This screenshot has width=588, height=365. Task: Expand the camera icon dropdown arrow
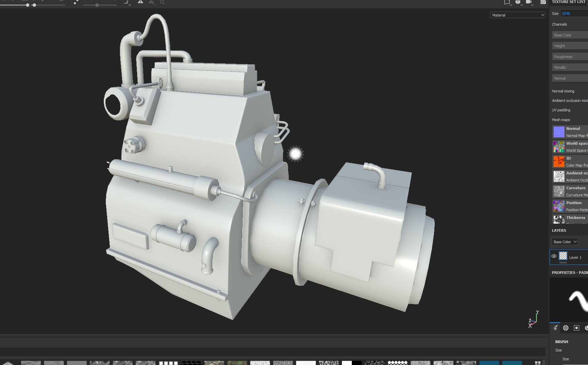click(x=532, y=5)
